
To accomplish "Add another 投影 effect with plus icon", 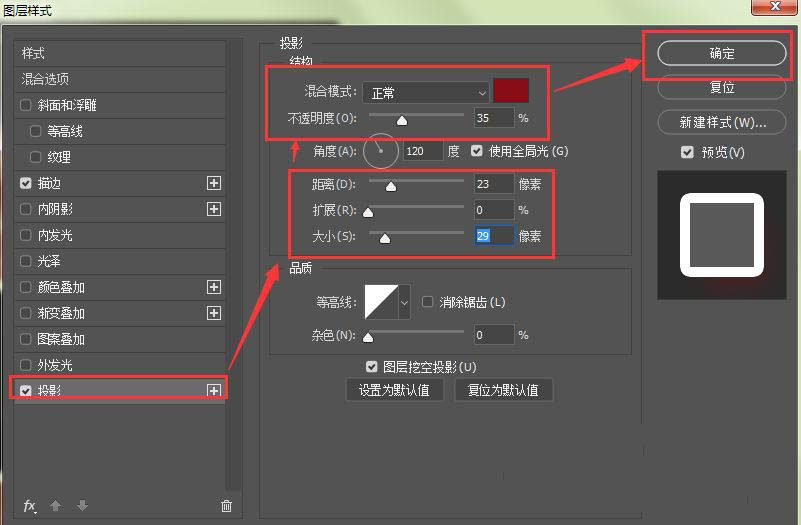I will 214,391.
